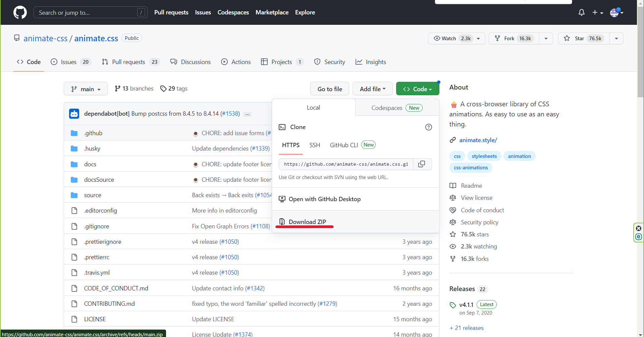Open commit link #1538
Viewport: 644px width, 337px height.
point(230,114)
